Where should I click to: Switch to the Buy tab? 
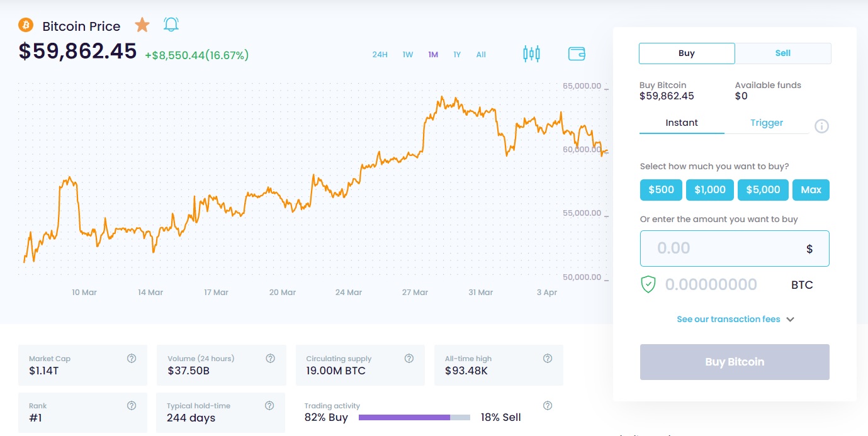[x=687, y=53]
